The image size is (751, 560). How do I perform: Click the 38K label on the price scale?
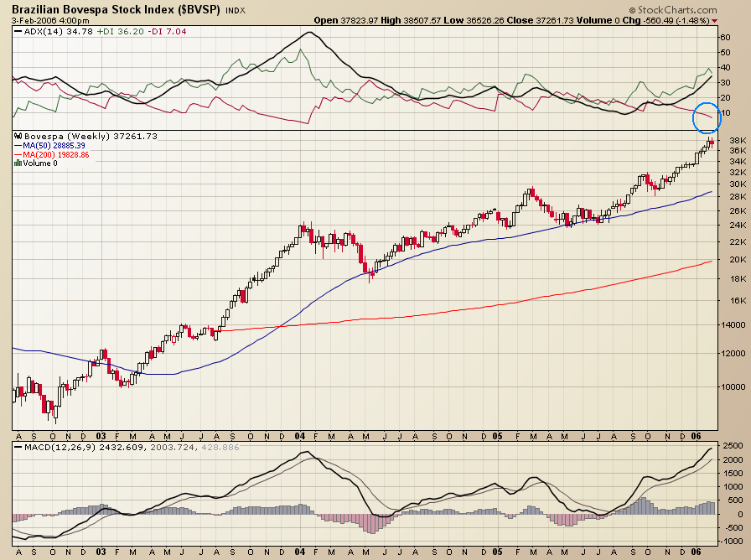[x=738, y=140]
